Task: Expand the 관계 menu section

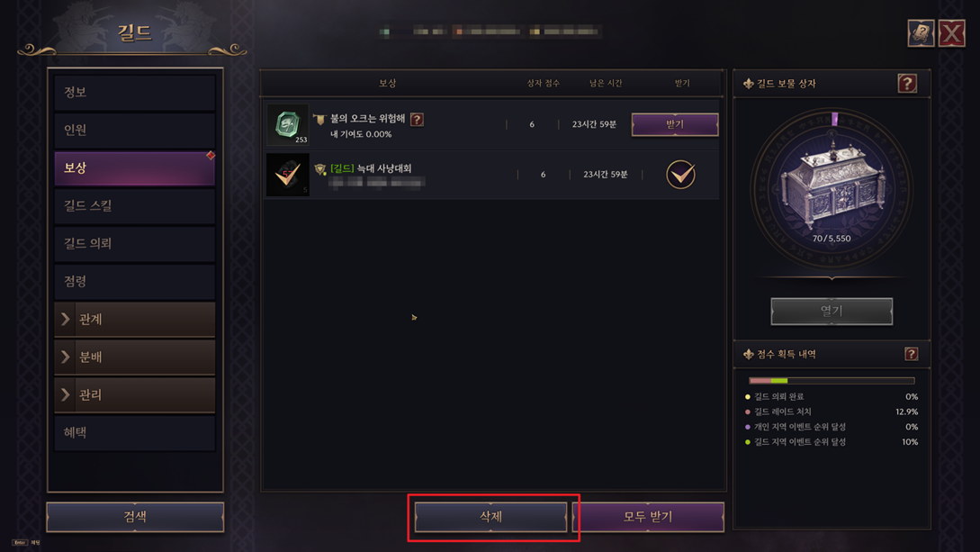Action: 135,319
